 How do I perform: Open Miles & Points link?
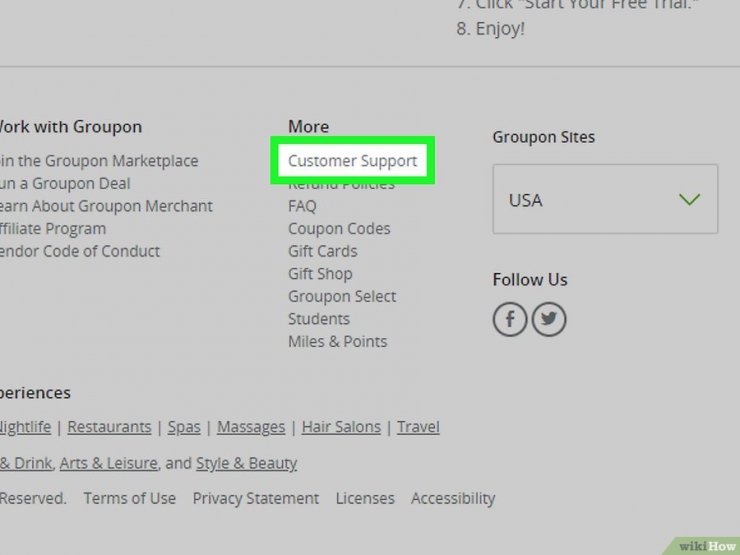(x=338, y=342)
